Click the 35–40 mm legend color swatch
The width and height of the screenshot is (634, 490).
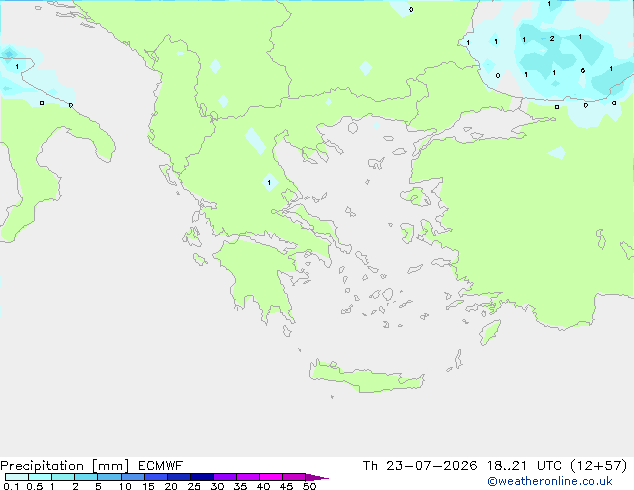247,477
